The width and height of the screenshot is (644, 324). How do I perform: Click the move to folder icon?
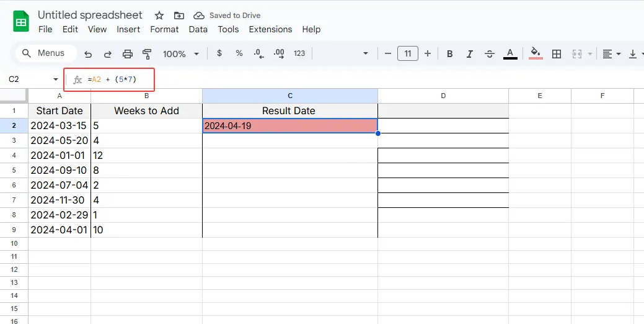[x=179, y=16]
